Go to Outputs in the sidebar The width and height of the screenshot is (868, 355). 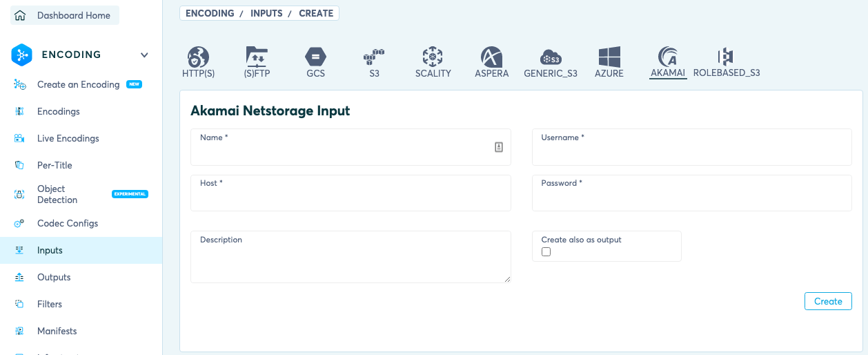(54, 277)
